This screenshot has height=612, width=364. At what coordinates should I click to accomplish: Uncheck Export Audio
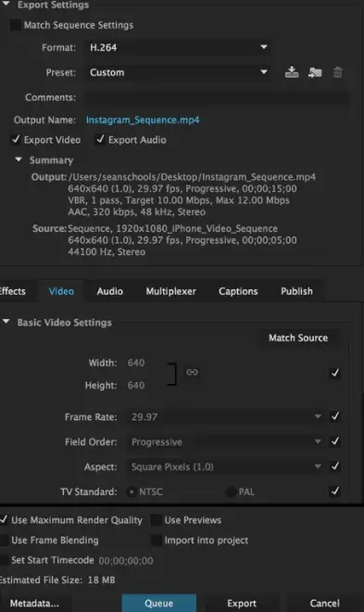[x=100, y=139]
